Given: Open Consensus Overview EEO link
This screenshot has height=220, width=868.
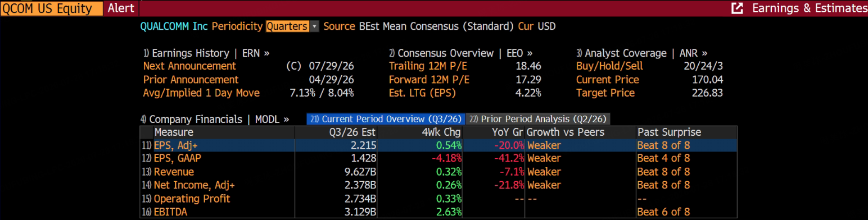Looking at the screenshot, I should (461, 53).
